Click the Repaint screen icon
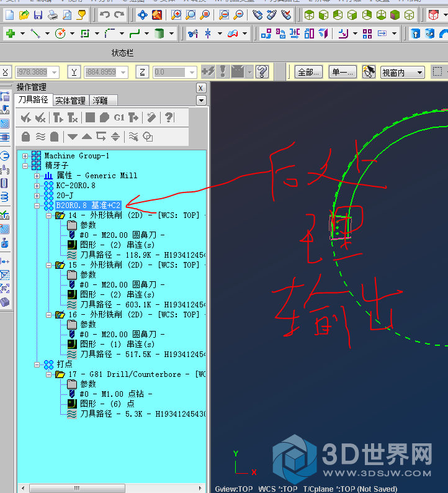The width and height of the screenshot is (448, 493). point(157,15)
